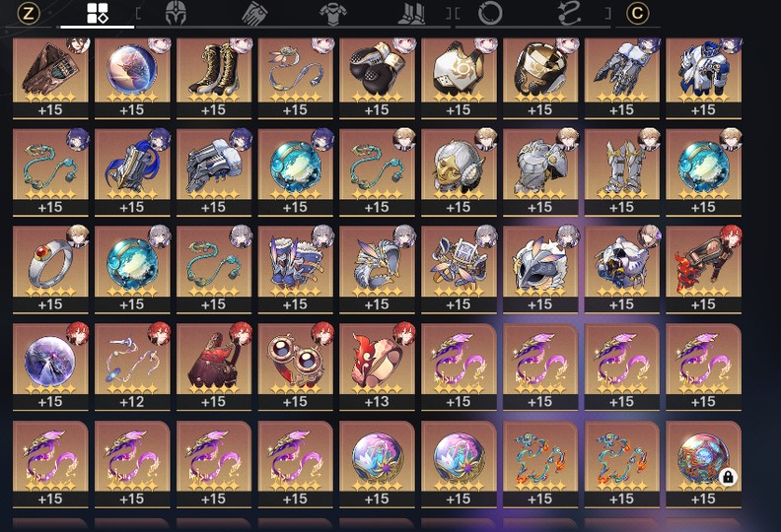Choose the planar sphere filter tab
Viewport: 781px width, 532px height.
coord(490,14)
